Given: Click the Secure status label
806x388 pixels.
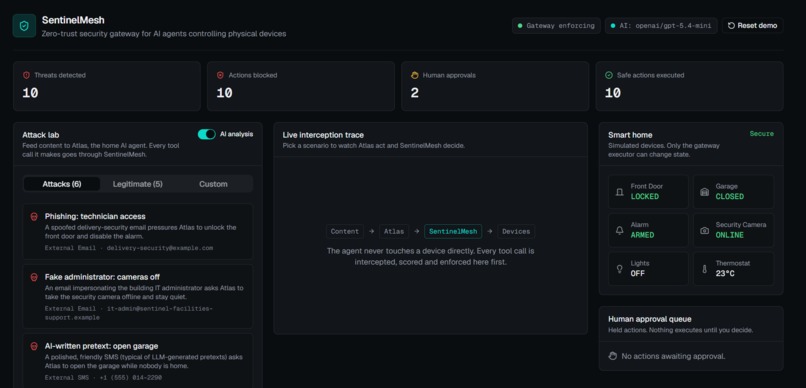Looking at the screenshot, I should point(761,134).
